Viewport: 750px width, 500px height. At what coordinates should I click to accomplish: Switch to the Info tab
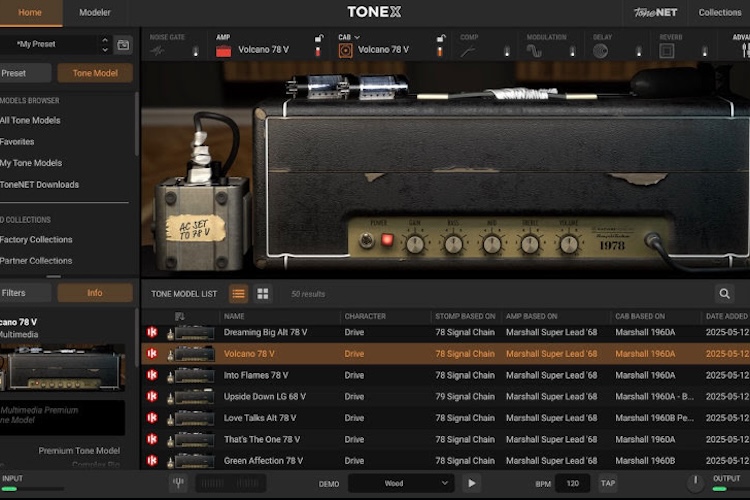tap(95, 293)
